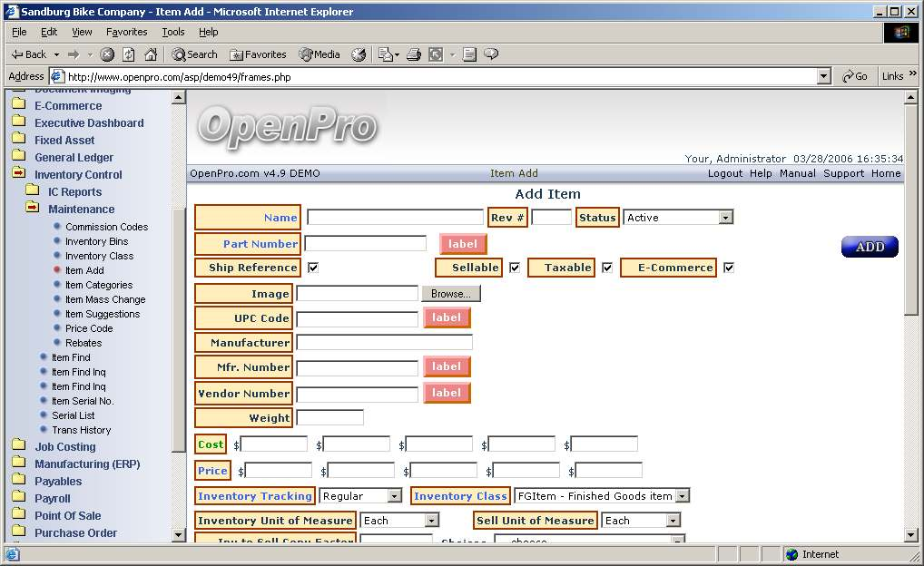Image resolution: width=924 pixels, height=566 pixels.
Task: Click the Print icon in toolbar
Action: coord(413,54)
